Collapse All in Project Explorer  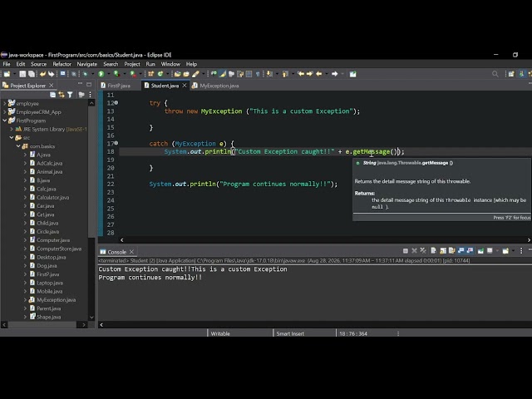53,95
